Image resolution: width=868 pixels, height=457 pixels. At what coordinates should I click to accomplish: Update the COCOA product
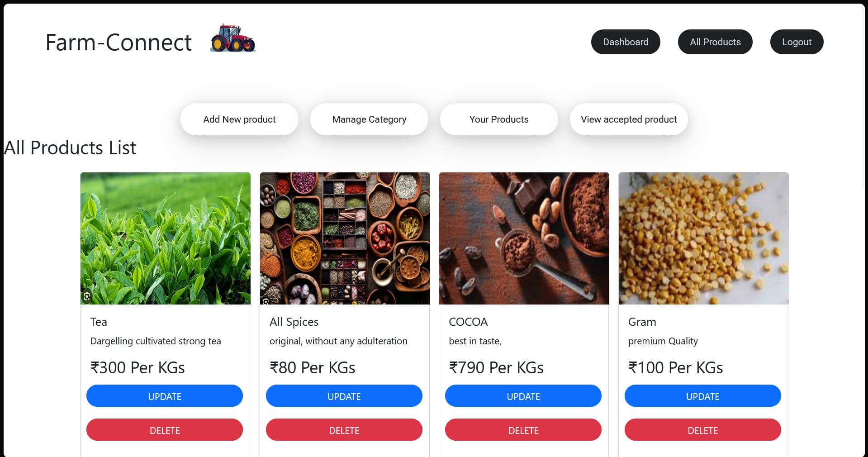coord(523,396)
